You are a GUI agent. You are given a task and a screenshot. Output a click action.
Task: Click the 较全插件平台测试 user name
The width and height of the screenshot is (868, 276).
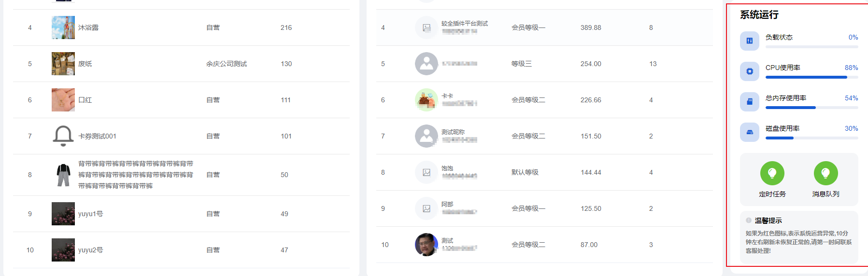click(464, 23)
